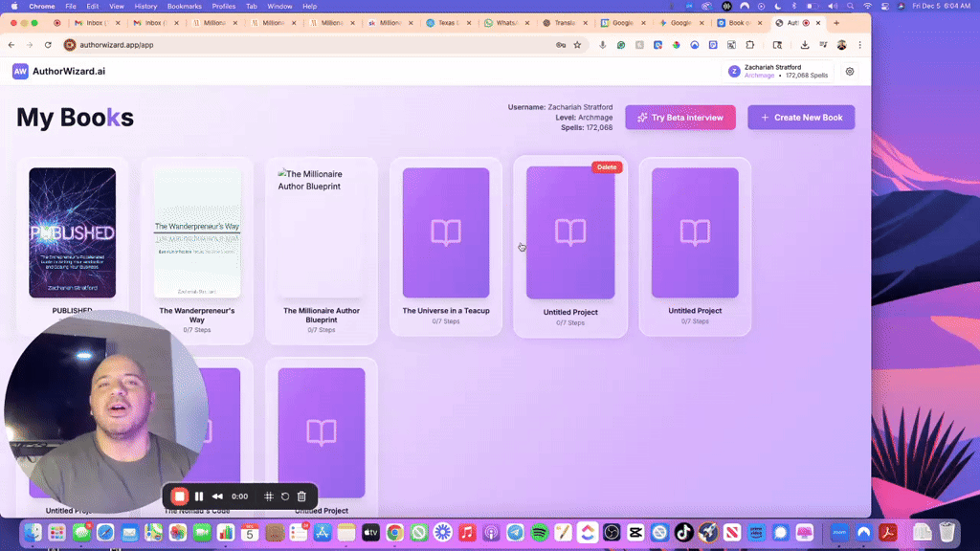
Task: Switch to the Texas browser tab
Action: [447, 23]
